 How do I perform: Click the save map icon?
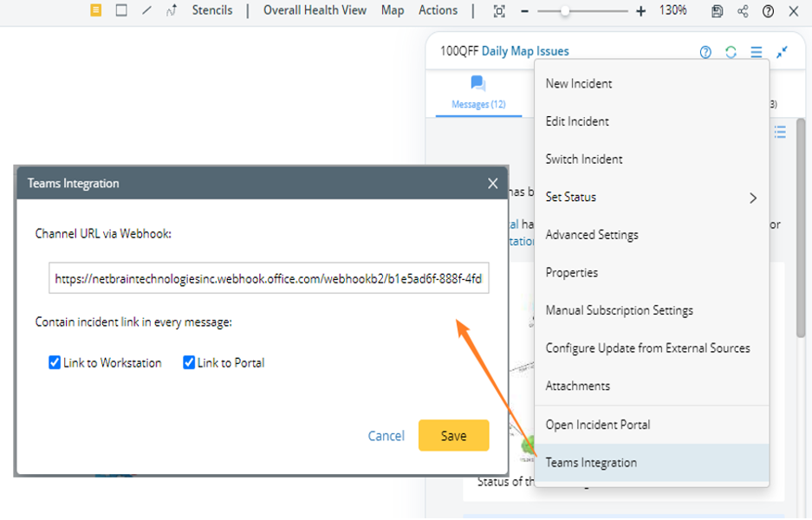point(718,11)
